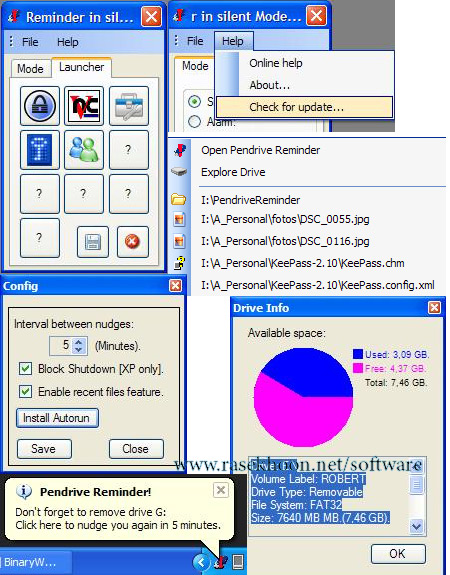
Task: Click the info icon in reminder balloon
Action: 24,492
